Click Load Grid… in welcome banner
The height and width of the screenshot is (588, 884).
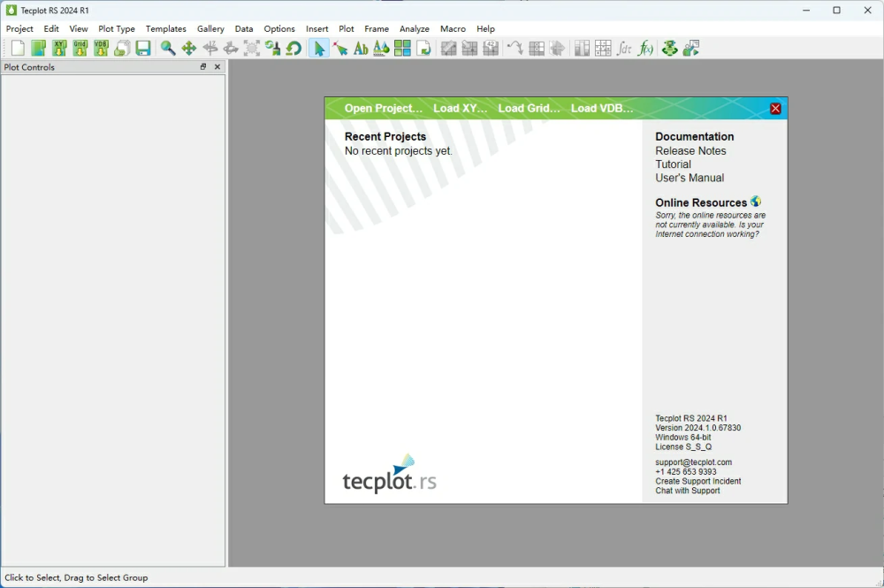[529, 109]
